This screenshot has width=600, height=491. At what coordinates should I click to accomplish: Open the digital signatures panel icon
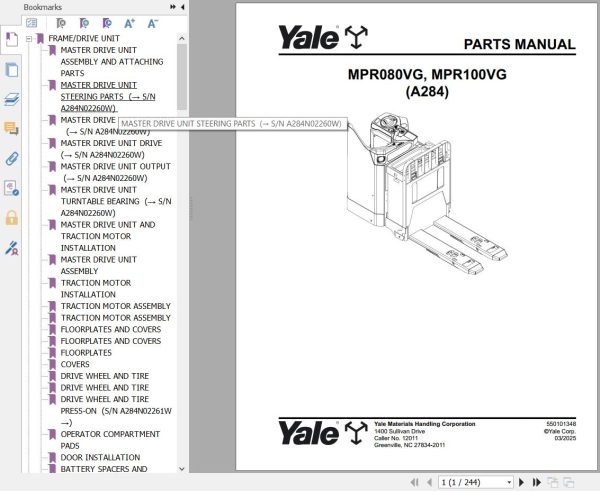11,188
